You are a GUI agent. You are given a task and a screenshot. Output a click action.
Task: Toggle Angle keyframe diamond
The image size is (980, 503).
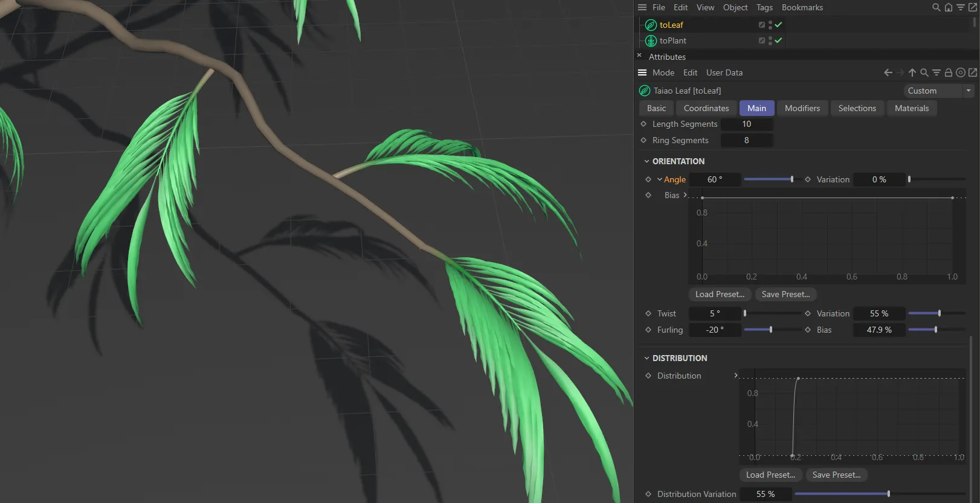pyautogui.click(x=648, y=179)
